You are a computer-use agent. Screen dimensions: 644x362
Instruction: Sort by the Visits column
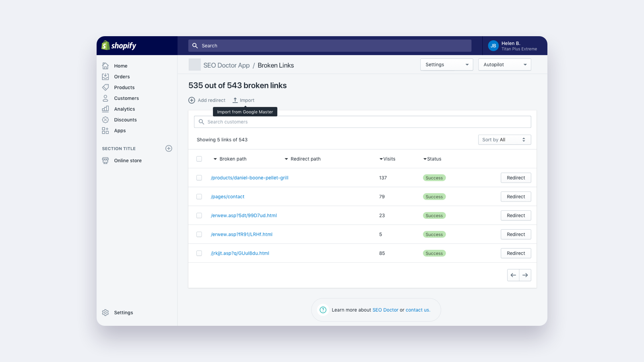(387, 159)
